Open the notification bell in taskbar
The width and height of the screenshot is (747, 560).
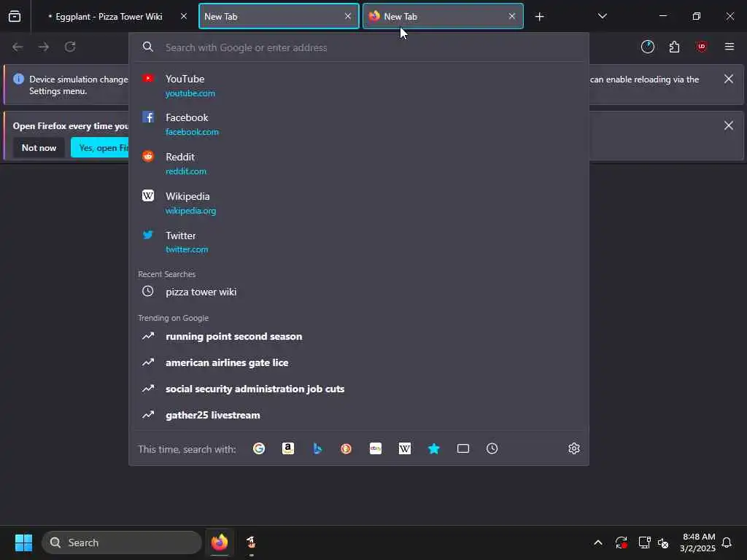point(727,542)
